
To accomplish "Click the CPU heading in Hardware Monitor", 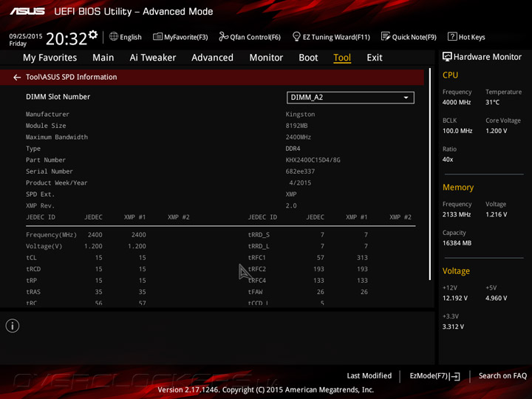I will click(x=450, y=75).
